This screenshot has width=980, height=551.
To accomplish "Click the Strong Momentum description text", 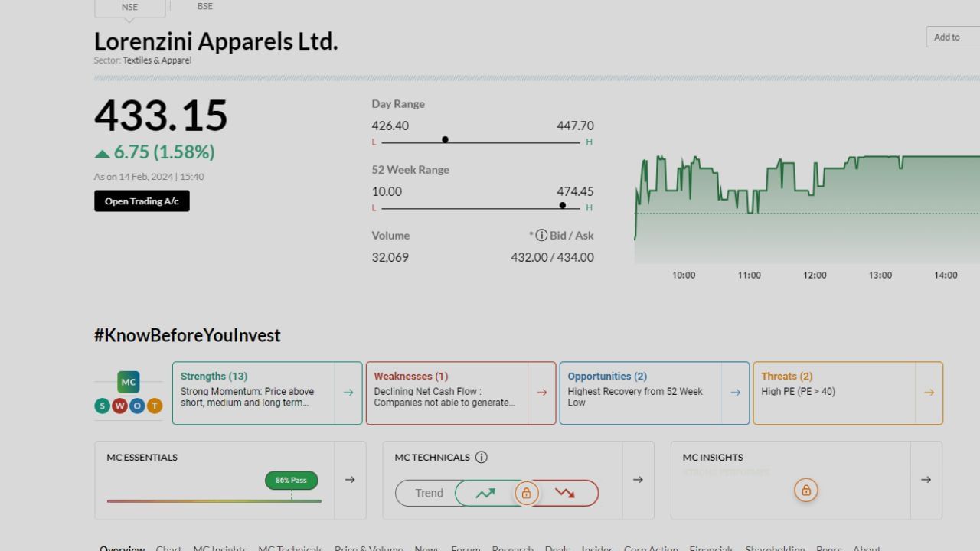I will (247, 397).
